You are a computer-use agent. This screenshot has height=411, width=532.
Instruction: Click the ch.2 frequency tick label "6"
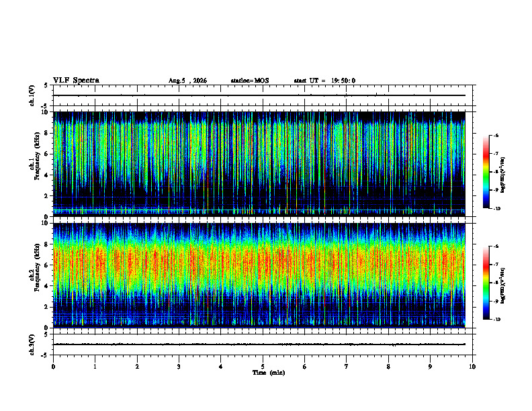point(46,265)
